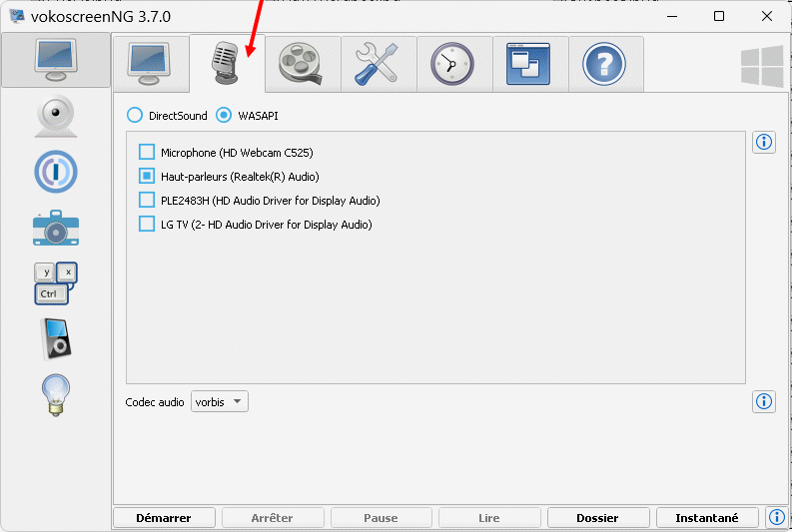Select the microphone audio tab

coord(227,64)
